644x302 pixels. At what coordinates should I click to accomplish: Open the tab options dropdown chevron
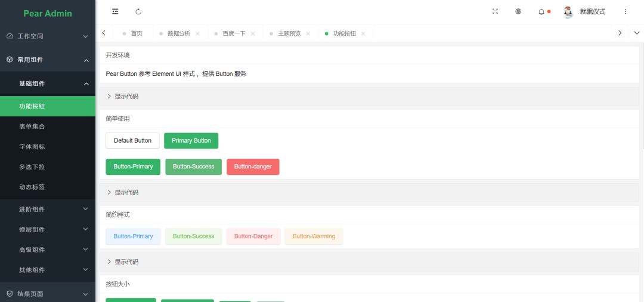tap(636, 33)
